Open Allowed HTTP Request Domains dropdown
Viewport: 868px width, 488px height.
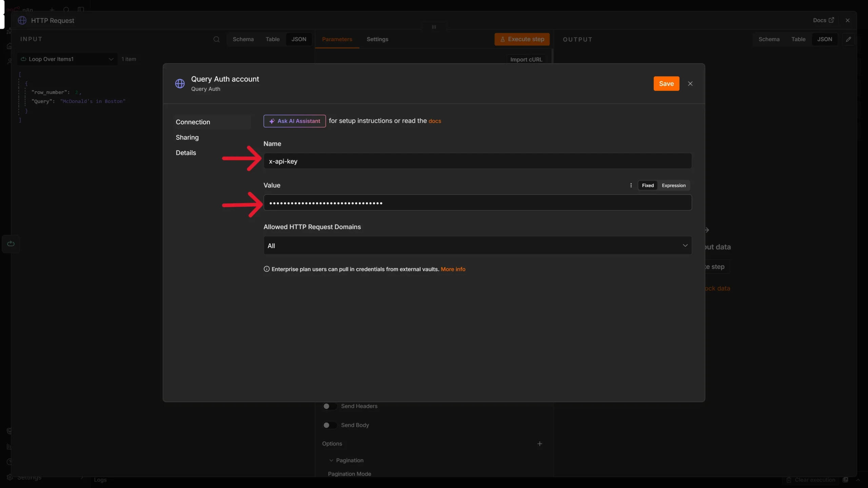(x=477, y=245)
